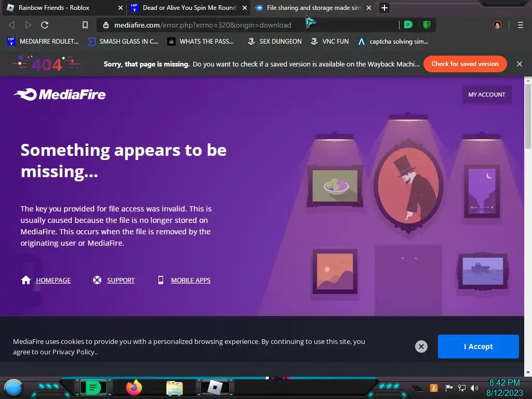
Task: View site info via the padlock icon
Action: click(x=106, y=25)
